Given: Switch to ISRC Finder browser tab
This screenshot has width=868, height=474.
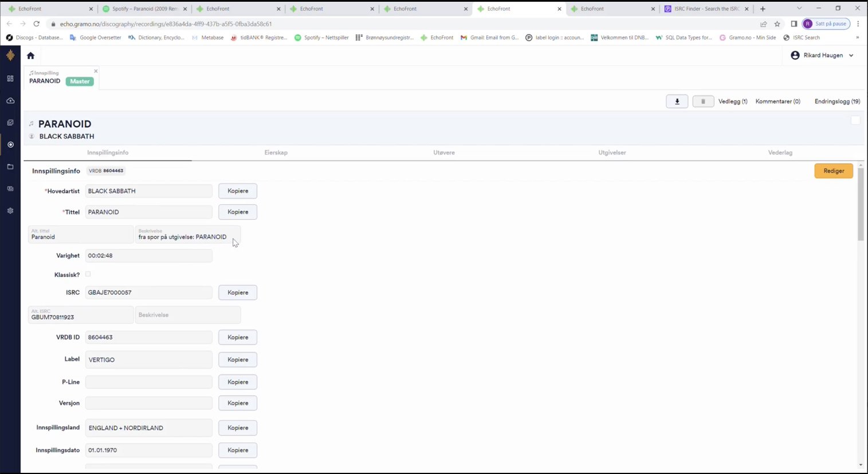Looking at the screenshot, I should pos(706,9).
